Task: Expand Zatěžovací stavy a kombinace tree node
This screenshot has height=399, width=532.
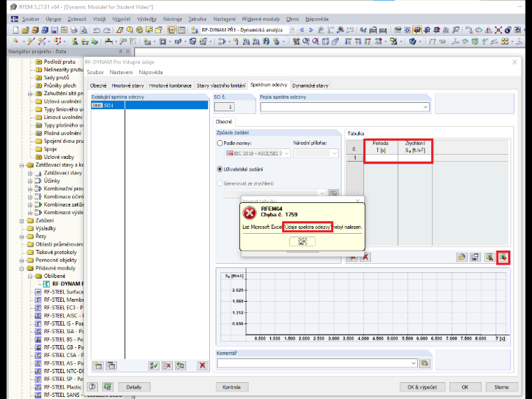Action: (22, 165)
